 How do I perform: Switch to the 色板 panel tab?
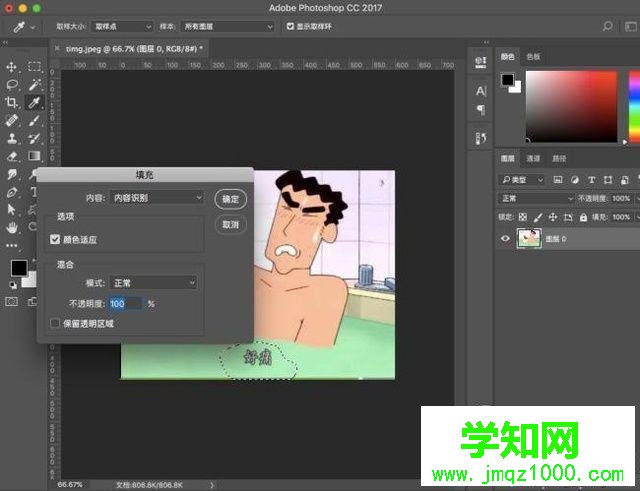[x=533, y=57]
